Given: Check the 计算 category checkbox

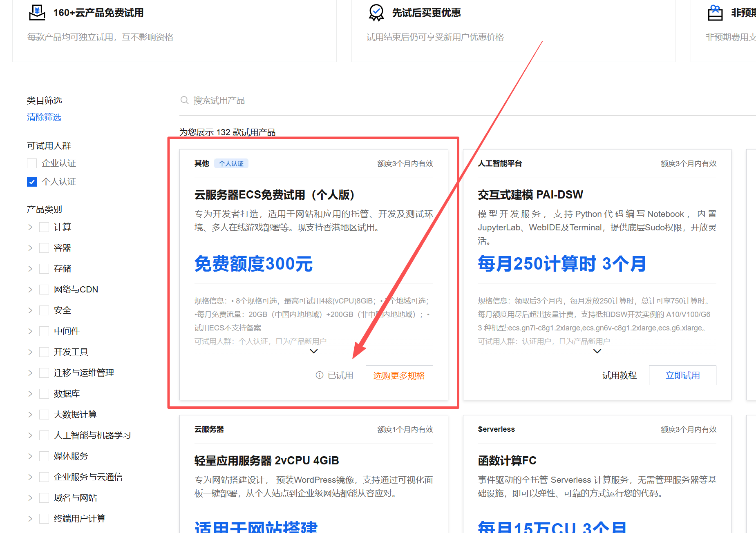Looking at the screenshot, I should coord(44,227).
